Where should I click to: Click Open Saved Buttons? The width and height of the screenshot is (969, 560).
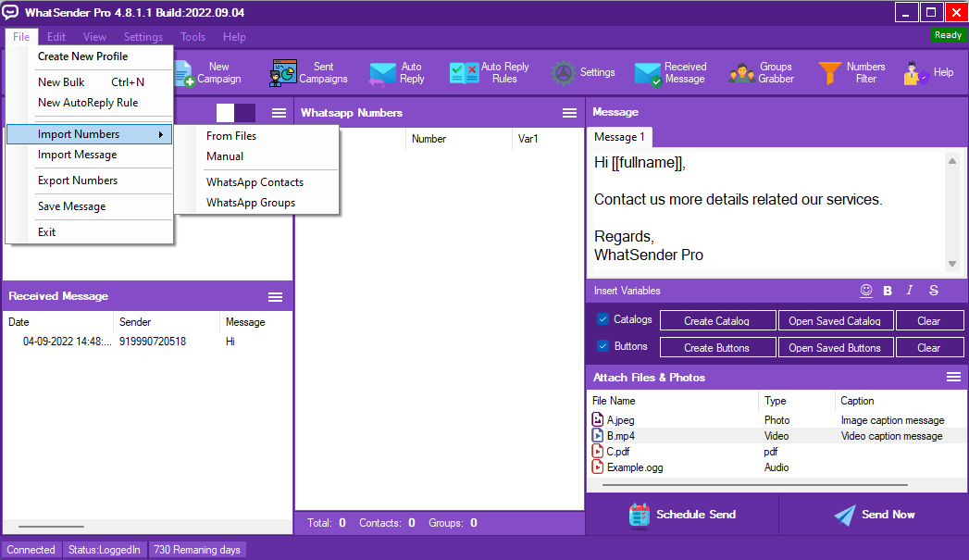pyautogui.click(x=836, y=347)
